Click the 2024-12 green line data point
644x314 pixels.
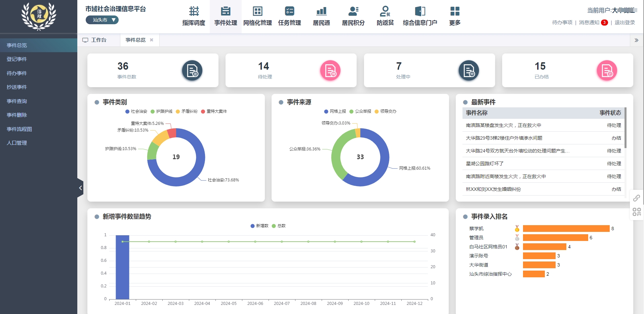pos(414,242)
